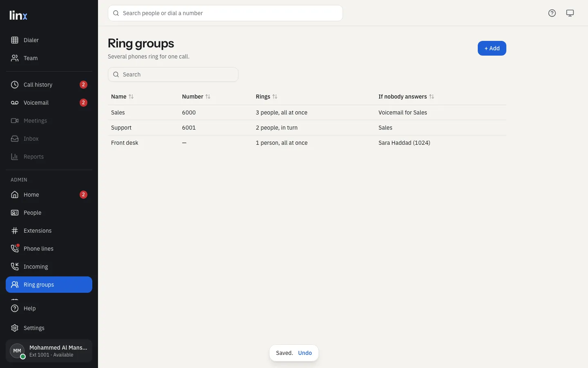
Task: Click the Settings gear icon
Action: (x=15, y=328)
